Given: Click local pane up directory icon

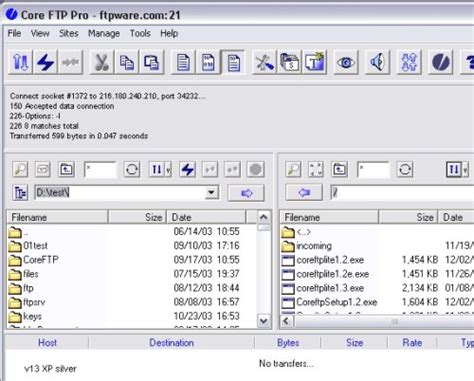Looking at the screenshot, I should [66, 169].
